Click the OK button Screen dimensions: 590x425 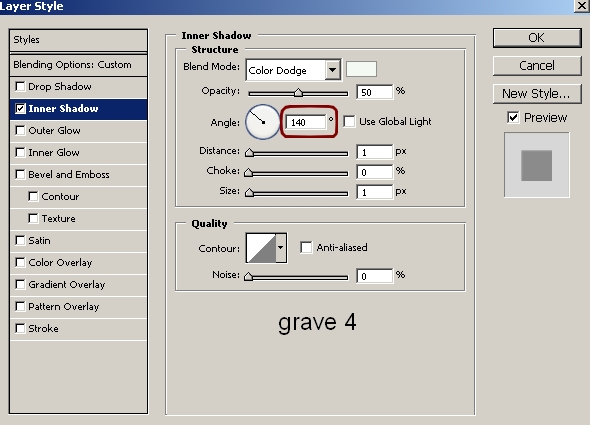(x=537, y=38)
